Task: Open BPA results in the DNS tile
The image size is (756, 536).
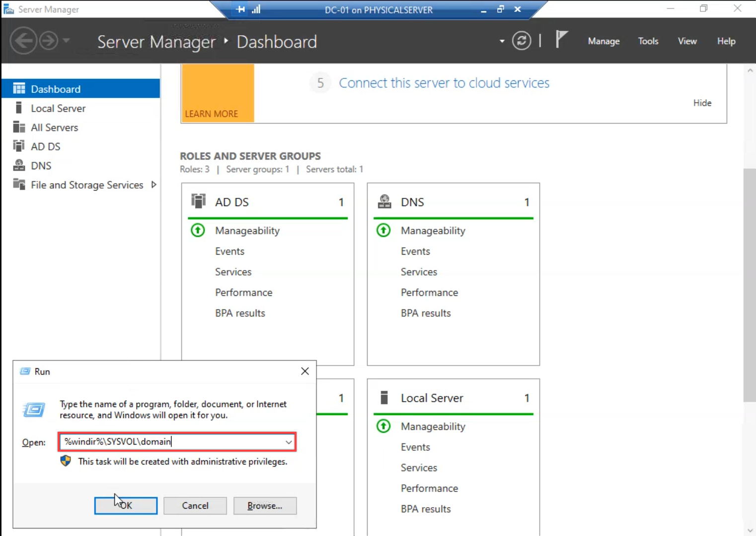Action: [x=426, y=313]
